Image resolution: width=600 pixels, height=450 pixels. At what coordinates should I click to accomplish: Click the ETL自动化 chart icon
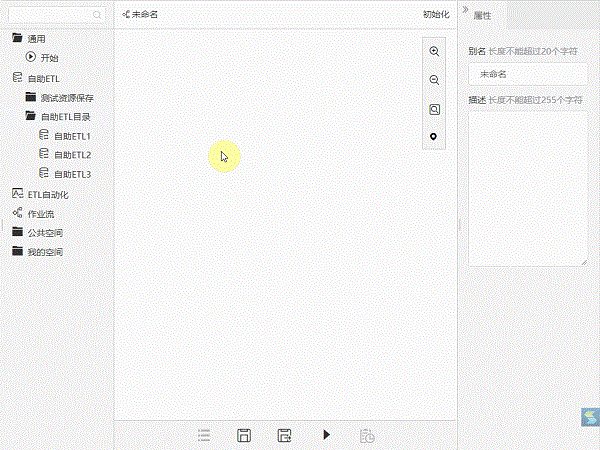coord(18,193)
